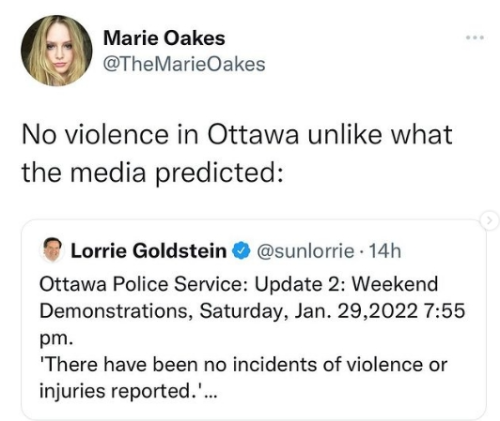Open the @sunlorrie handle
500x421 pixels.
point(305,251)
